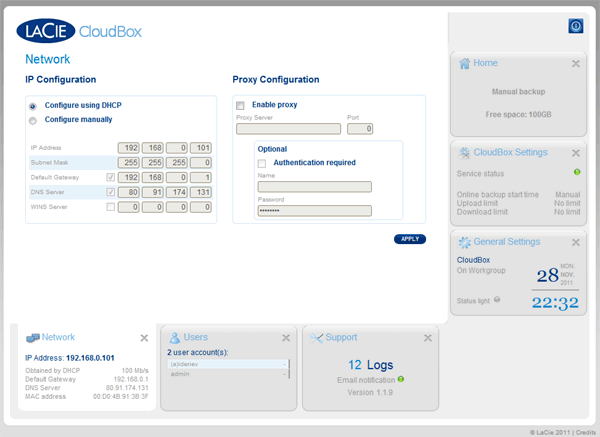Image resolution: width=600 pixels, height=437 pixels.
Task: Open the Network widget title link
Action: pos(58,337)
